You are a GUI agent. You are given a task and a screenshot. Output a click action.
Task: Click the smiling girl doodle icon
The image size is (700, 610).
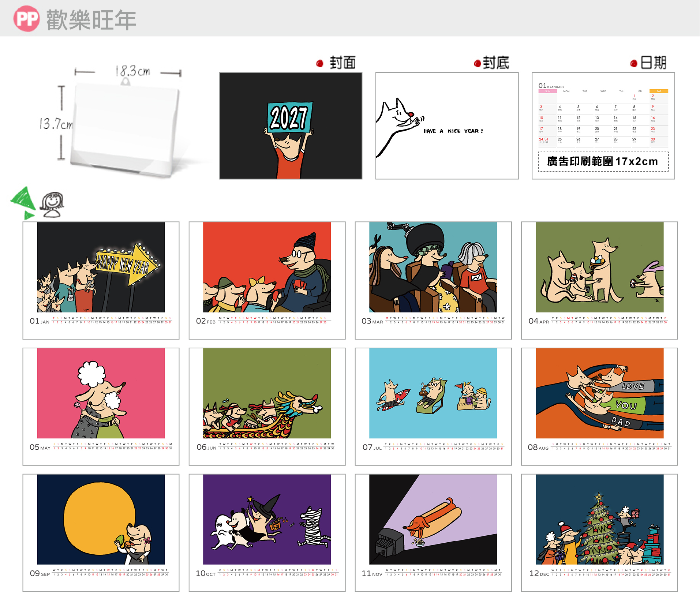[x=52, y=205]
